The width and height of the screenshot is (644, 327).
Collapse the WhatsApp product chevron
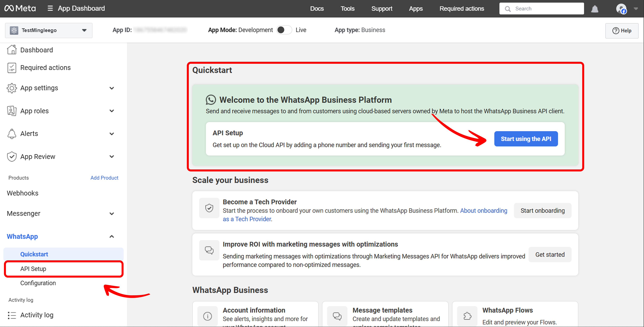coord(112,237)
